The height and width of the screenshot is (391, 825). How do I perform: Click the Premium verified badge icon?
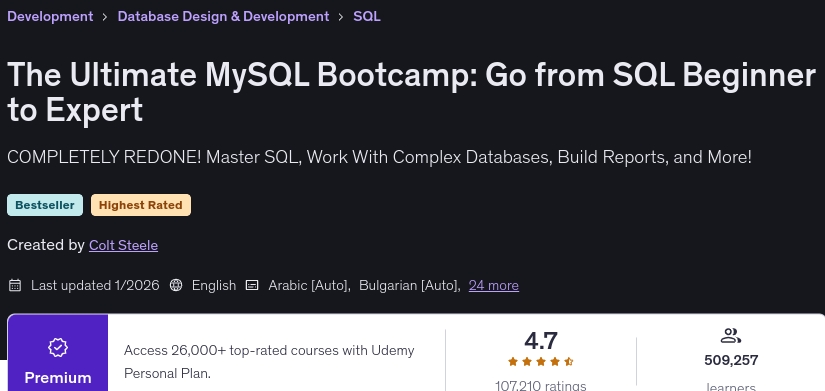tap(58, 347)
